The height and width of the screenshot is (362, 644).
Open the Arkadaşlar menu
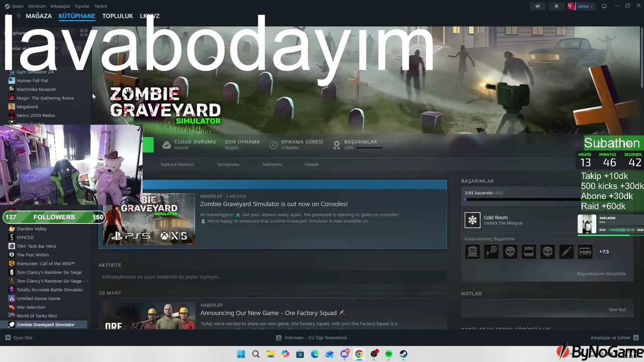coord(60,6)
